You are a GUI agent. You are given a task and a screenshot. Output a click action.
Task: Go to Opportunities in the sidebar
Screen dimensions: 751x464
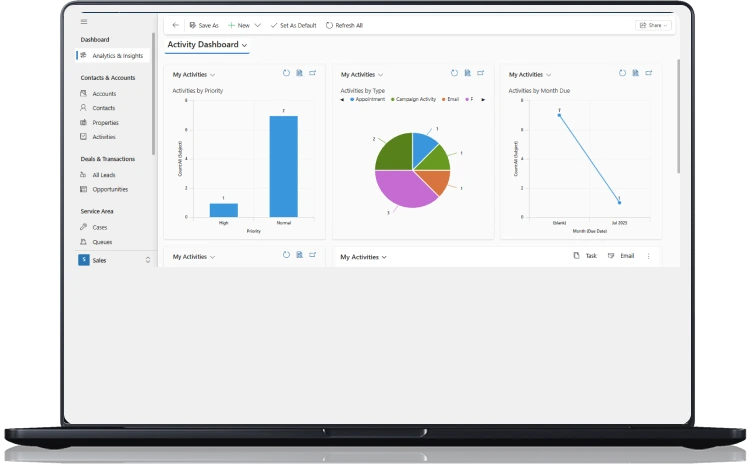(x=110, y=189)
